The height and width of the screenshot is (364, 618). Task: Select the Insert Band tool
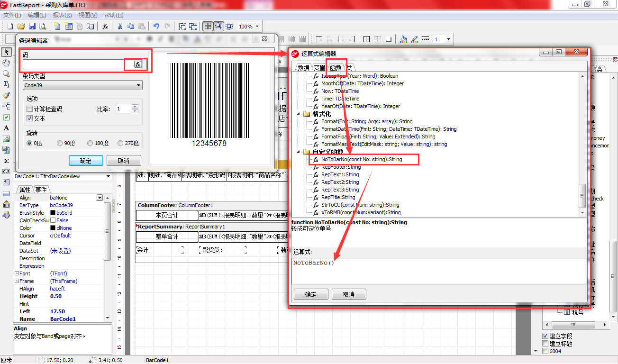pos(6,106)
